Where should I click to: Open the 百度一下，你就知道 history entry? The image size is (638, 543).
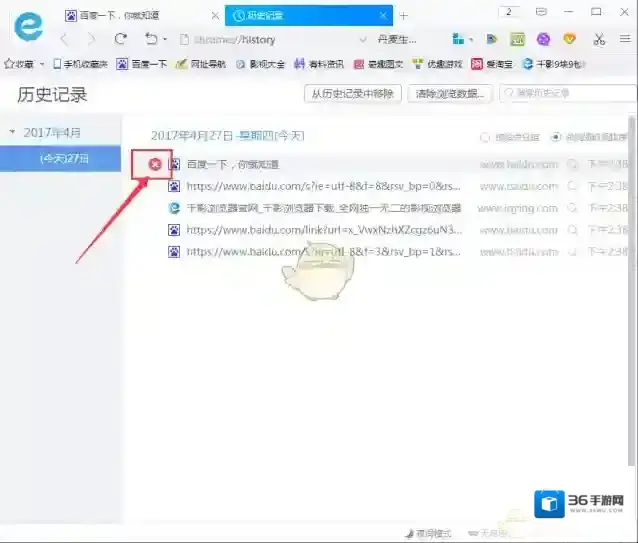tap(233, 164)
